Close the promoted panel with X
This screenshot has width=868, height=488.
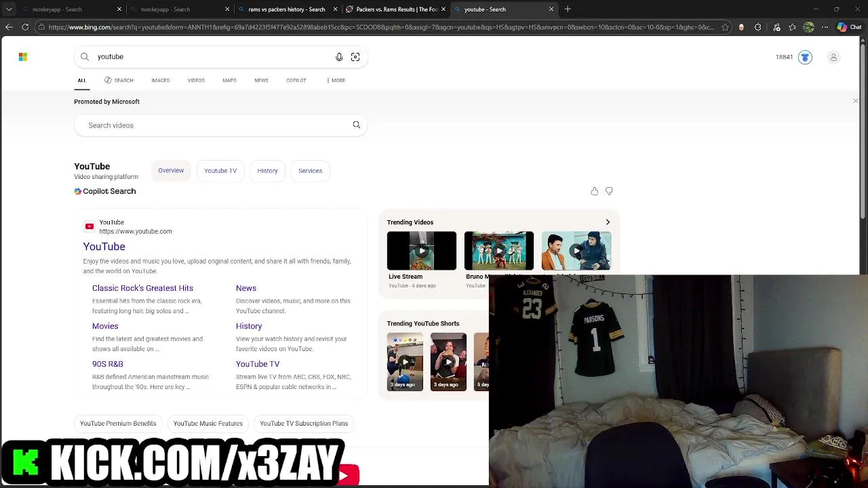click(x=855, y=101)
